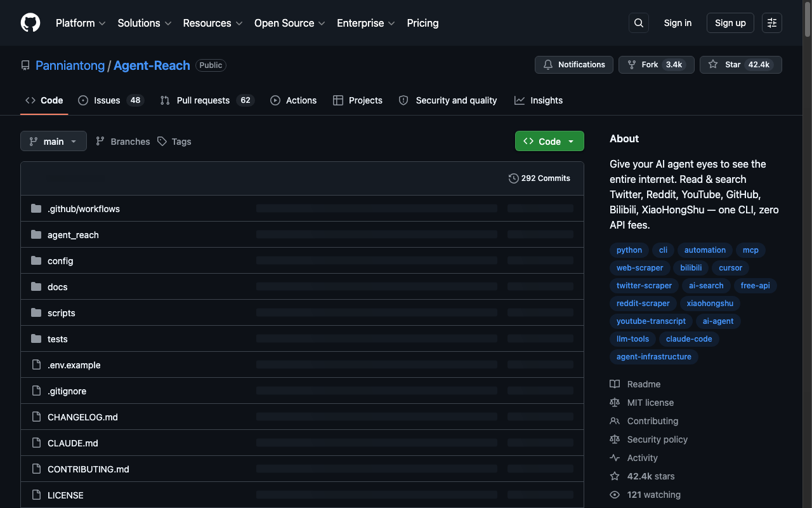
Task: Select the web-scraper topic tag
Action: [x=640, y=268]
